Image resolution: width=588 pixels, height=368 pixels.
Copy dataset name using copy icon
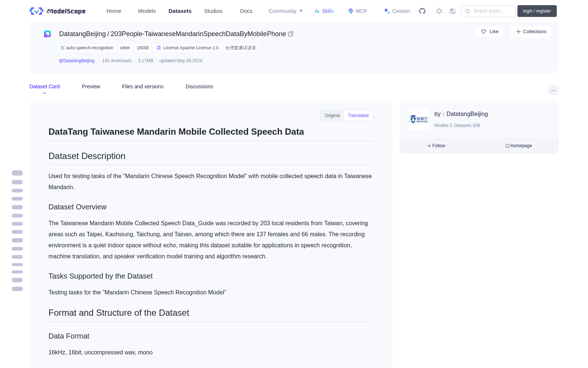291,34
